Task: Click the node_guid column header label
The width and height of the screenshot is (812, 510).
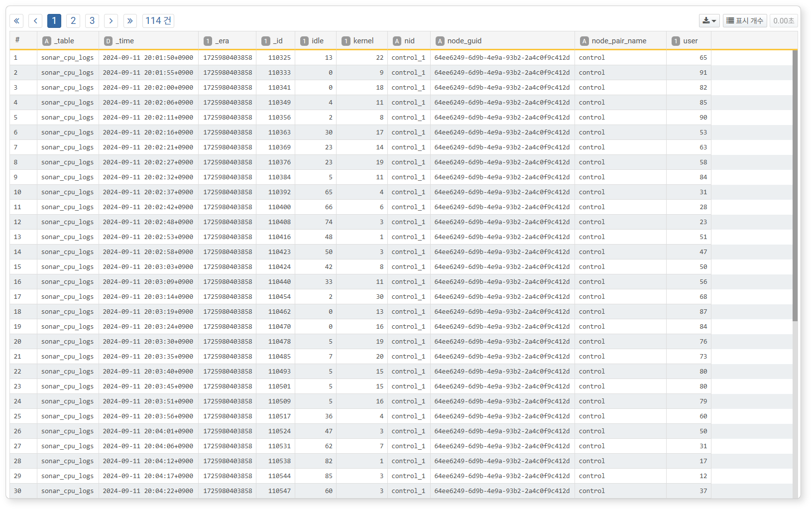Action: (464, 41)
